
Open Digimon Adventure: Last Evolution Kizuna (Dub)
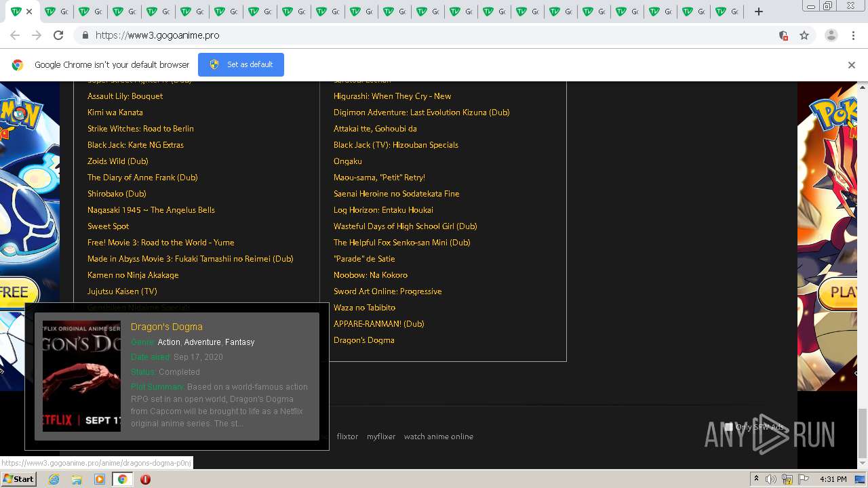421,113
